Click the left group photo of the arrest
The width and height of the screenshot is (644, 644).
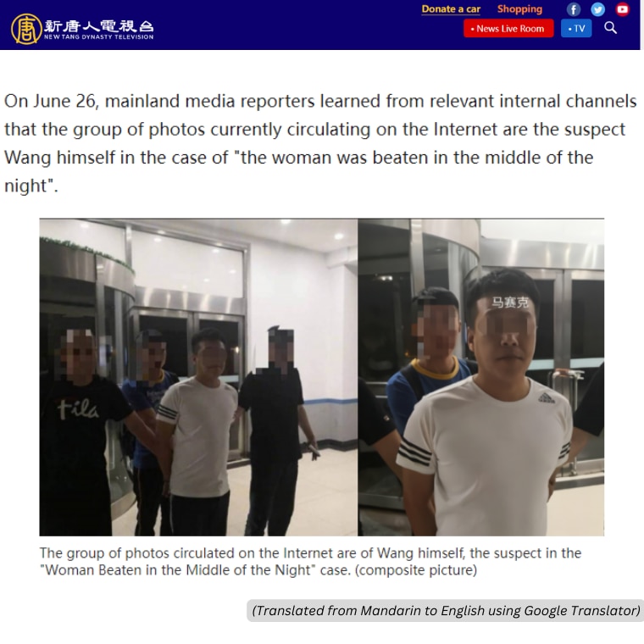(198, 377)
